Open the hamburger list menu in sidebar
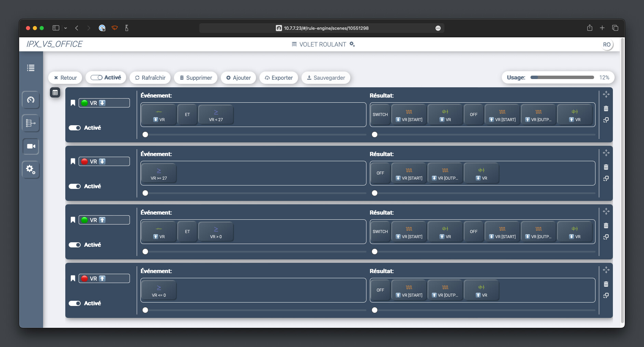The height and width of the screenshot is (347, 644). coord(31,68)
